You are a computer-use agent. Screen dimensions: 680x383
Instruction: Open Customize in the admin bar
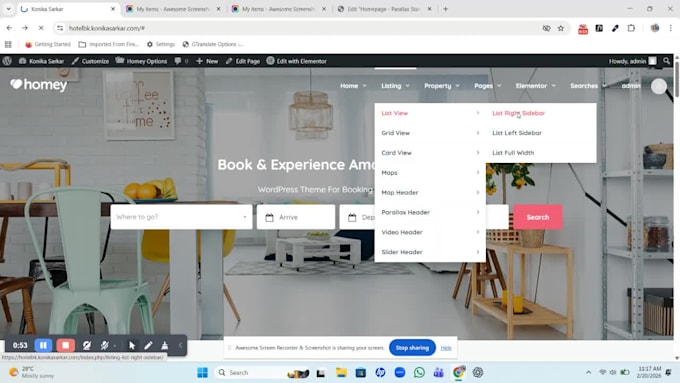click(91, 61)
